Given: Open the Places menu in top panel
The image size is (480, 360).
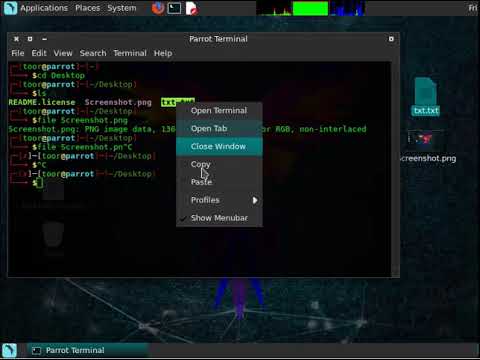Looking at the screenshot, I should pos(87,8).
